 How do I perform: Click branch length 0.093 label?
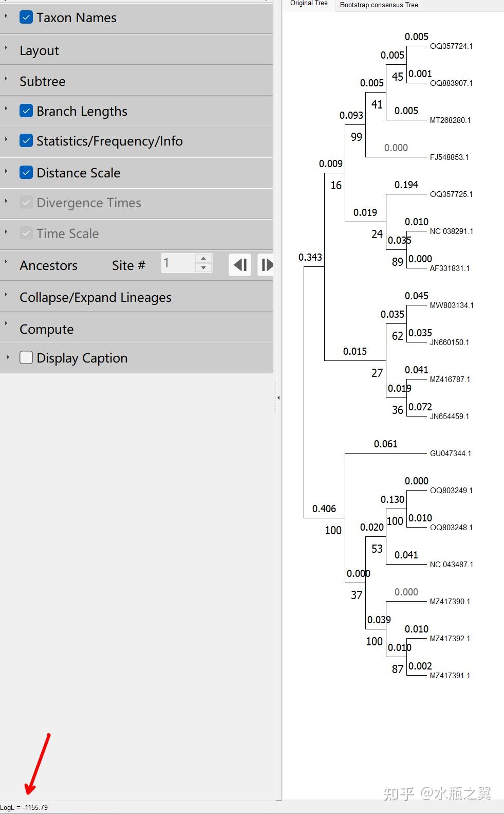(351, 115)
